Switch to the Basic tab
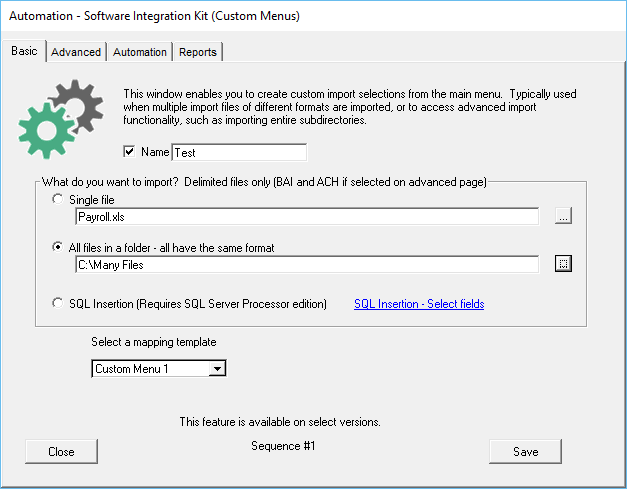Screen dimensions: 627x489 (25, 51)
